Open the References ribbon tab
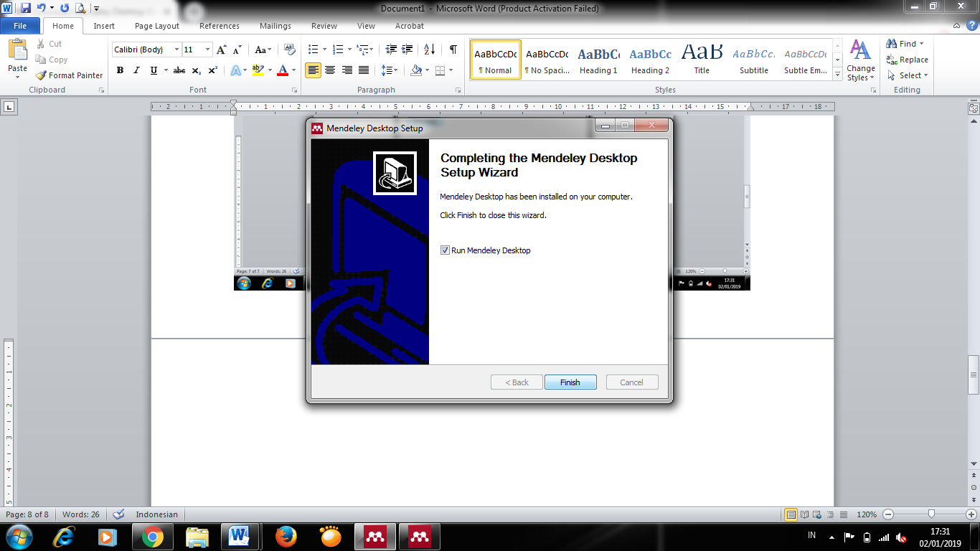Image resolution: width=980 pixels, height=551 pixels. pos(220,26)
